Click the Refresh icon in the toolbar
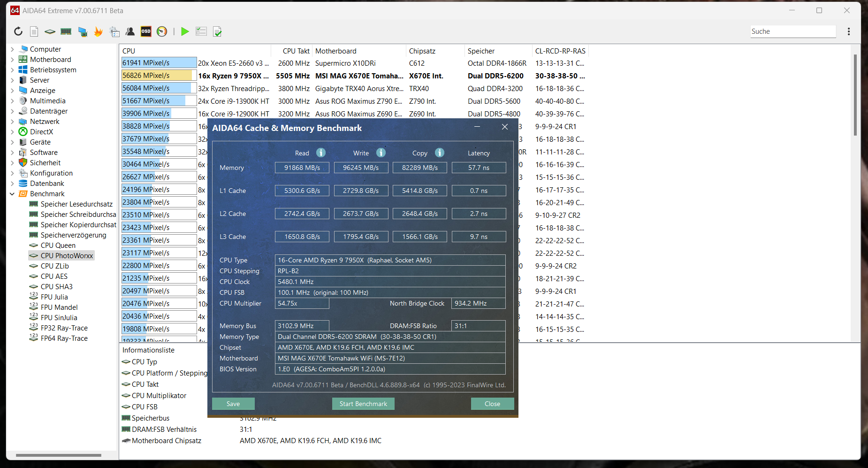 [x=18, y=31]
